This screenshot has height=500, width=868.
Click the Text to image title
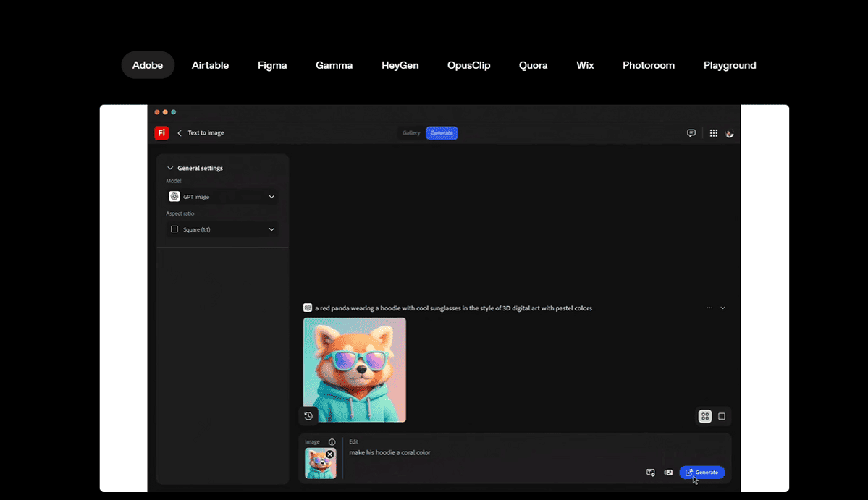(206, 132)
